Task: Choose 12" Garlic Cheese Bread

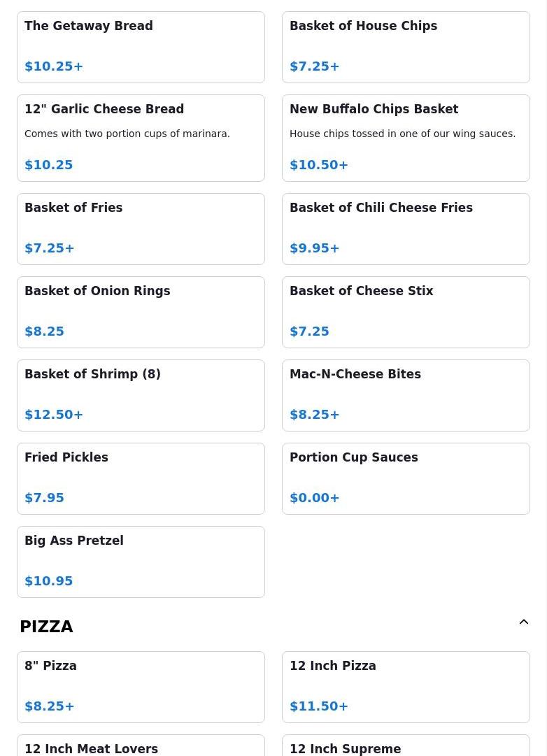Action: tap(141, 138)
